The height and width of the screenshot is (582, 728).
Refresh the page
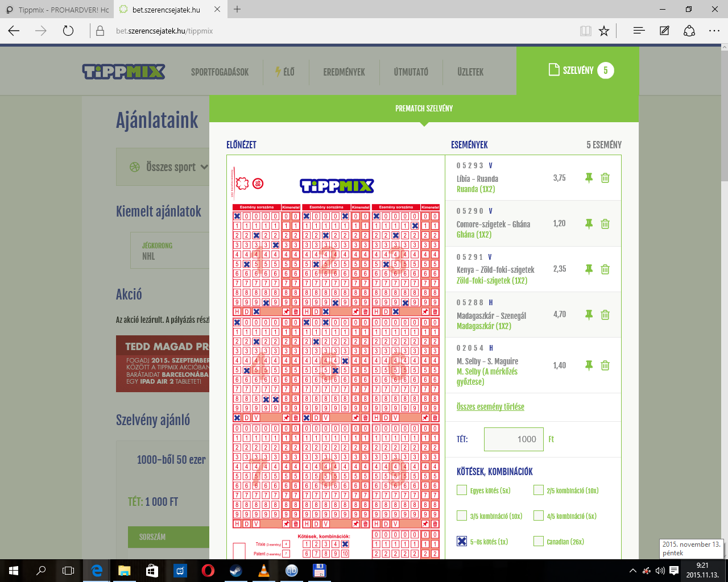click(x=68, y=31)
